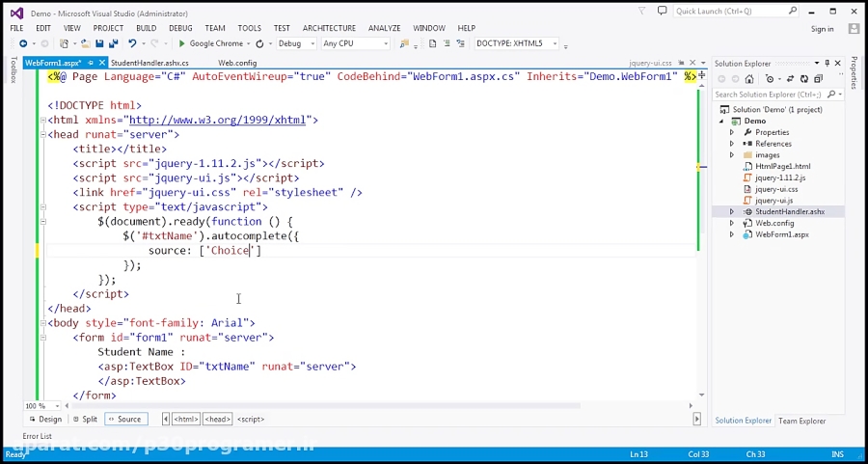Pin the Solution Explorer panel
The width and height of the screenshot is (868, 464).
(x=827, y=63)
